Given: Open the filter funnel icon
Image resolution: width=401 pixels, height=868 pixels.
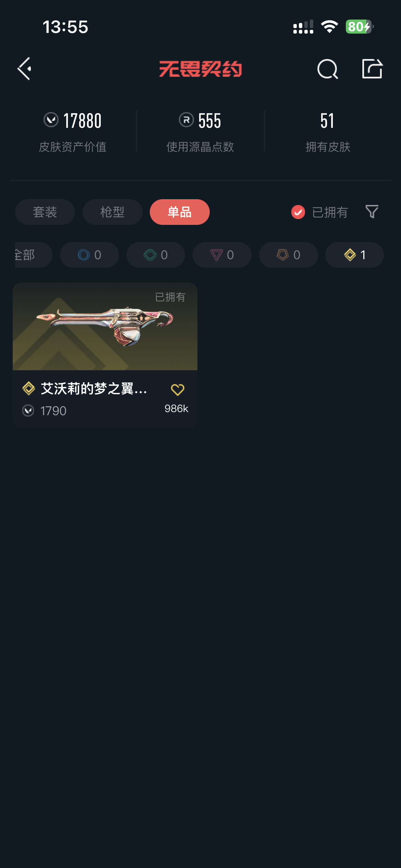Looking at the screenshot, I should [372, 212].
